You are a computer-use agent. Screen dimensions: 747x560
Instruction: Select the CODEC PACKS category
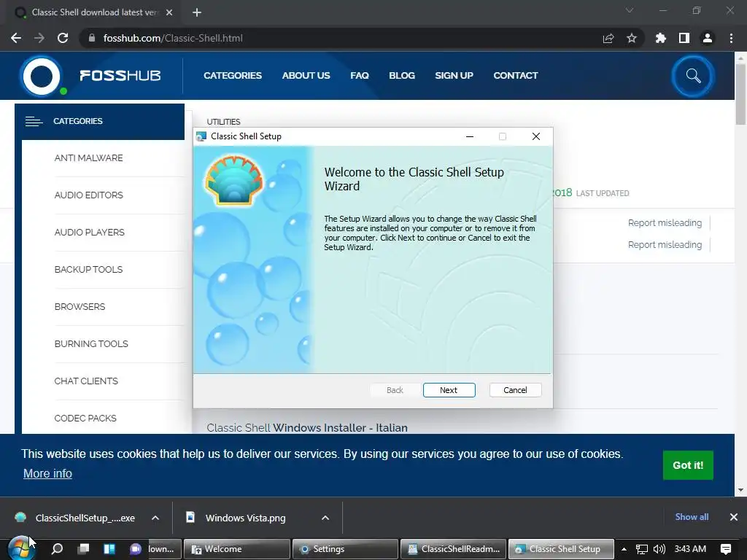85,418
